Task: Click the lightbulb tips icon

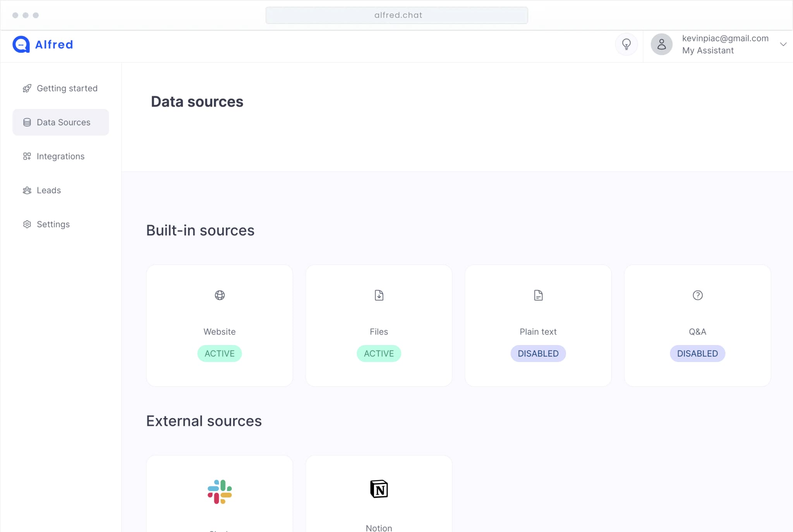Action: 626,44
